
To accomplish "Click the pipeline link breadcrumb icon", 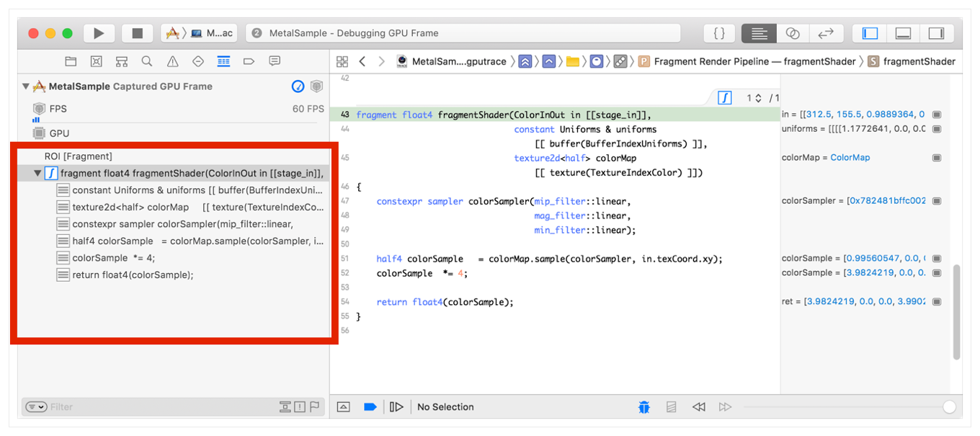I will coord(620,61).
